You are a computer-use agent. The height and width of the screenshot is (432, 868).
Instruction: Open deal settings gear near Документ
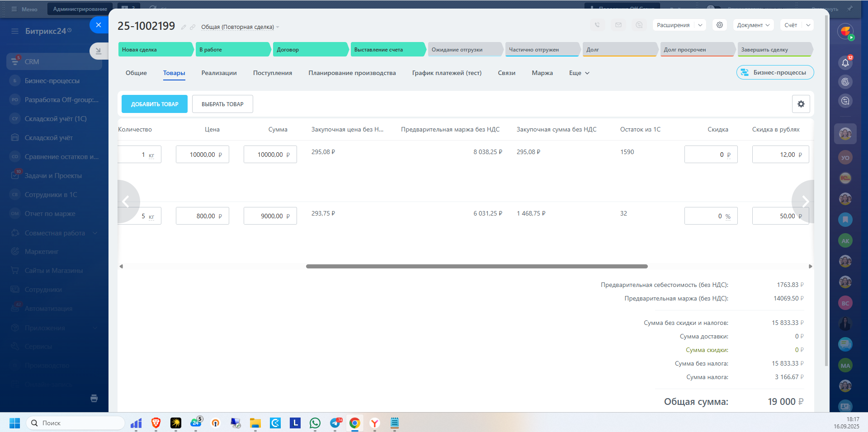pyautogui.click(x=720, y=25)
